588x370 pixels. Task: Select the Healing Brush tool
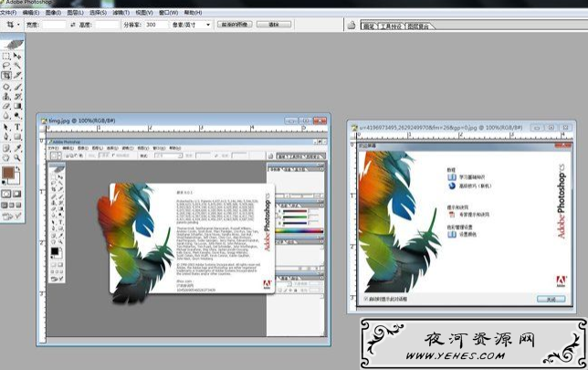pyautogui.click(x=6, y=87)
